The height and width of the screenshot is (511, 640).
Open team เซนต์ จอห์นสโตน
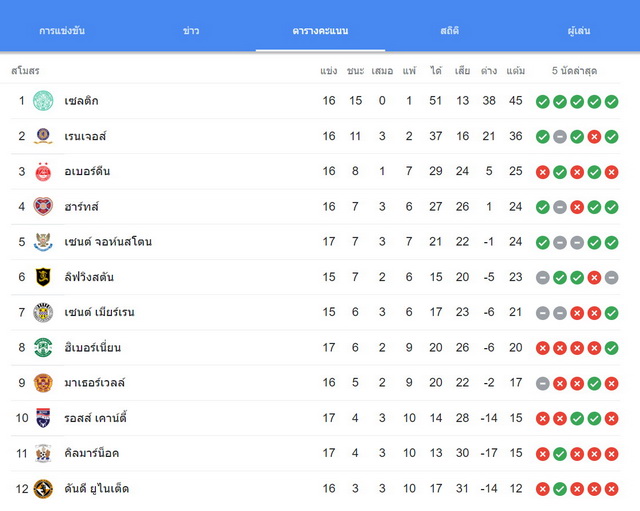pos(108,242)
